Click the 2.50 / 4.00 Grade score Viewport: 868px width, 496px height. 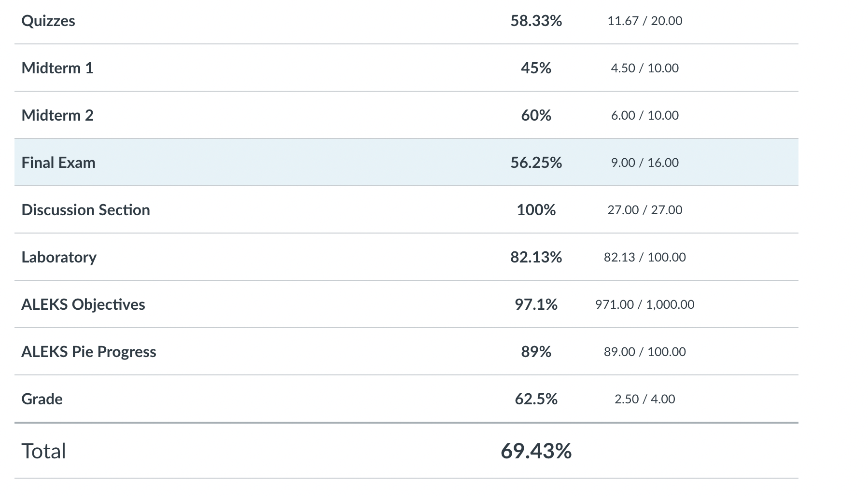[644, 399]
